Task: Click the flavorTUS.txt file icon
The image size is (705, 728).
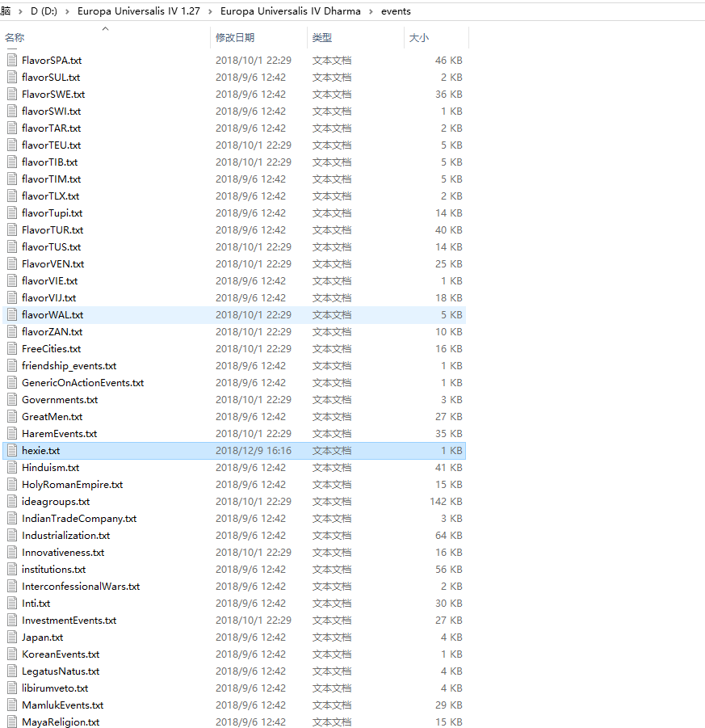Action: tap(12, 247)
